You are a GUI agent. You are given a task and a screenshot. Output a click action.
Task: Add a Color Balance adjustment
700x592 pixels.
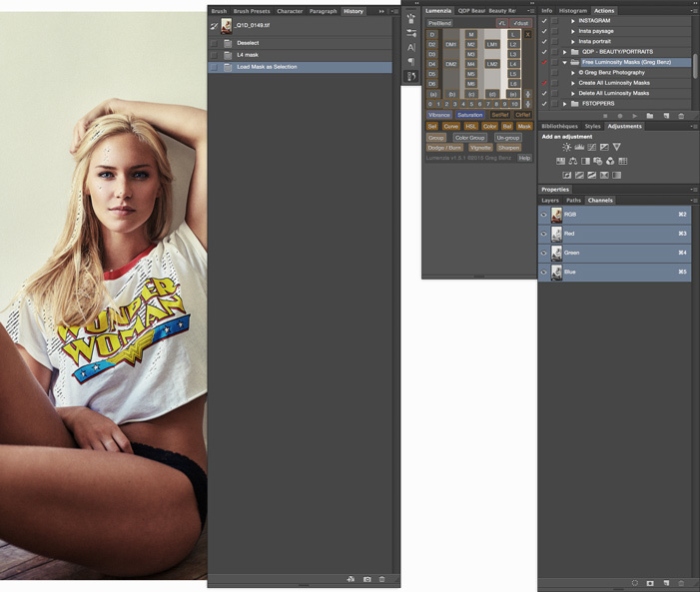click(x=573, y=161)
